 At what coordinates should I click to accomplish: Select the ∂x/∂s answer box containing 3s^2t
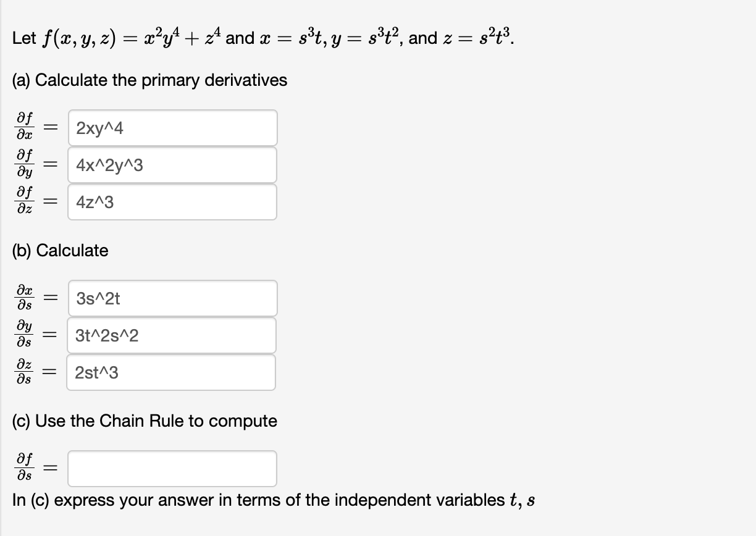[172, 298]
